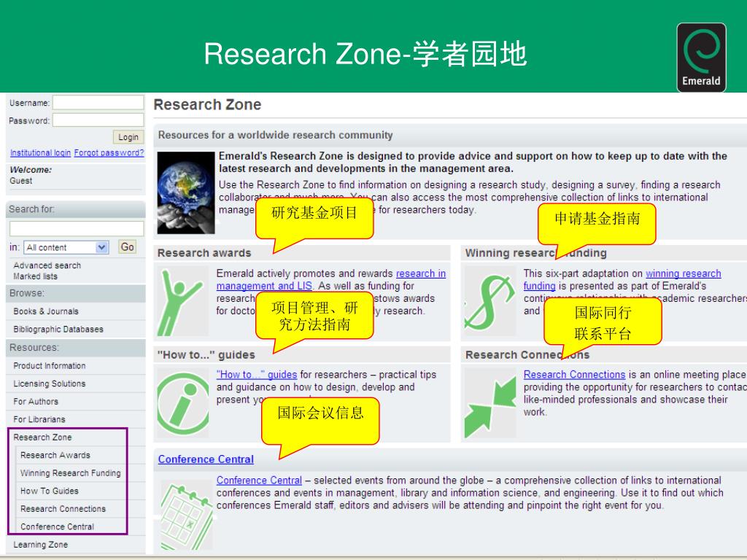
Task: Click the Research awards green figure icon
Action: tap(183, 301)
